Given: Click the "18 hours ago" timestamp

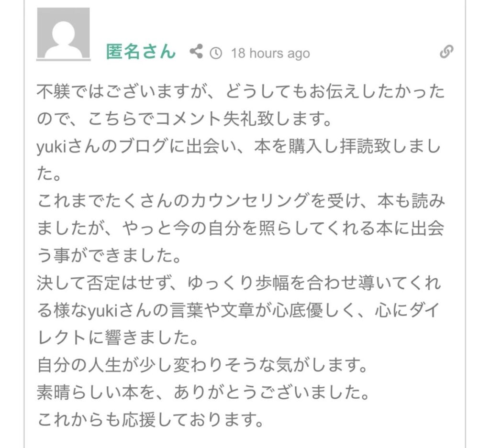Looking at the screenshot, I should click(270, 53).
